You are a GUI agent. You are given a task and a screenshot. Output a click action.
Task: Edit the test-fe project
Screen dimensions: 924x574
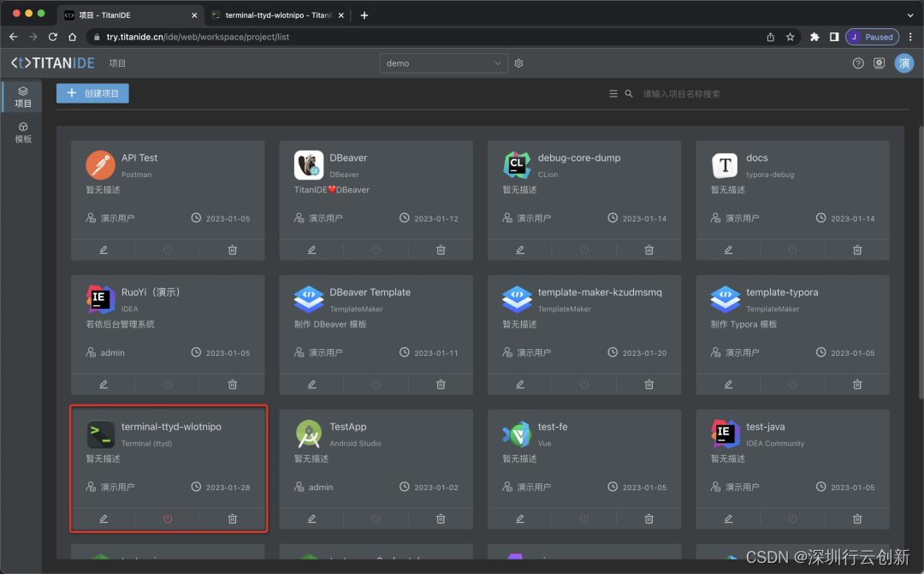[x=520, y=518]
